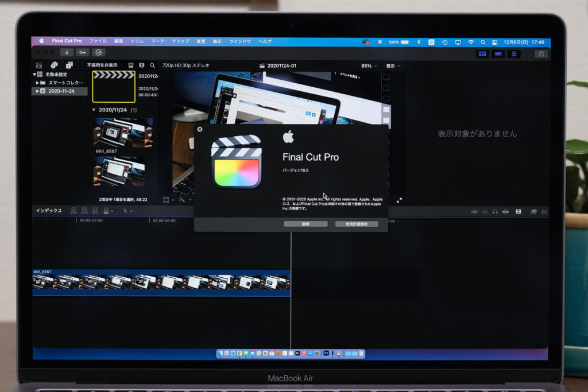Toggle skimming in the timeline
Image resolution: width=588 pixels, height=392 pixels.
click(474, 212)
